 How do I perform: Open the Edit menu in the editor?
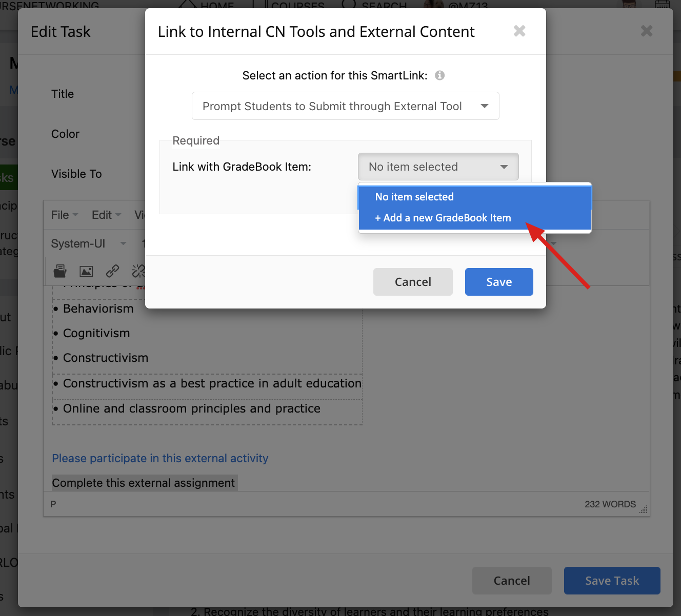point(106,215)
